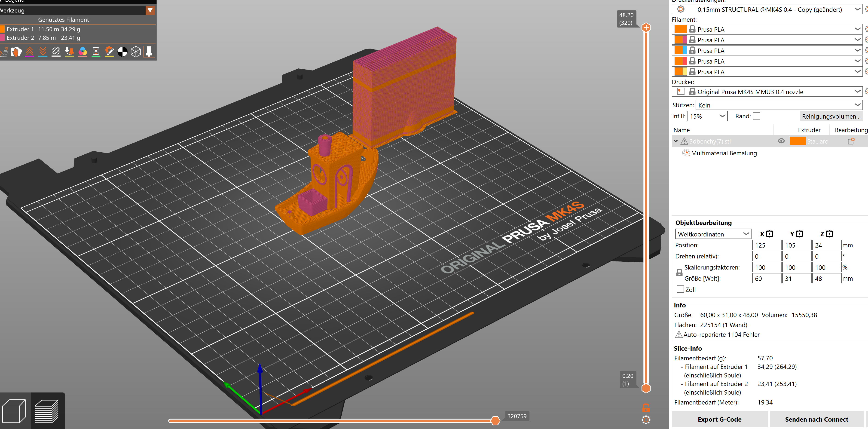The height and width of the screenshot is (429, 868).
Task: Toggle custom G-codes display icon
Action: [x=109, y=52]
